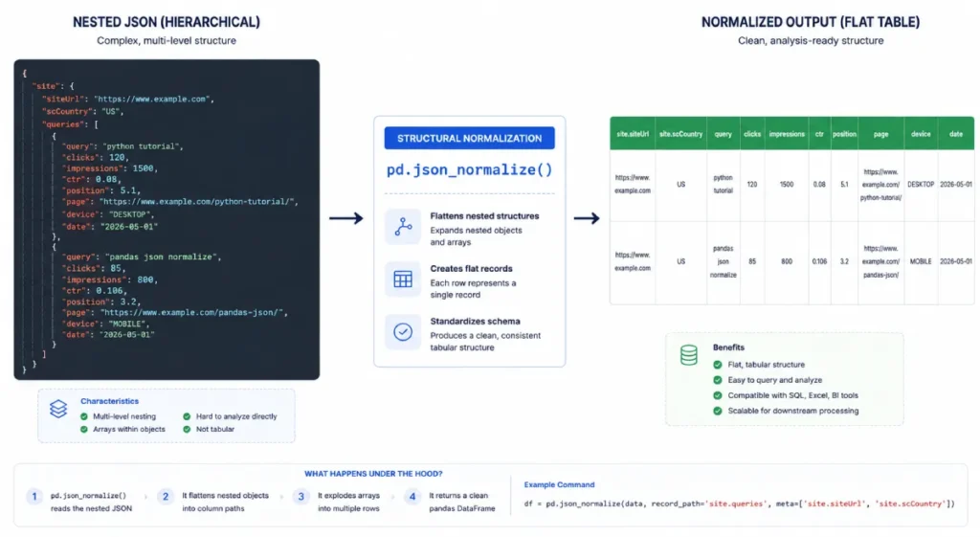Click the Example Command label

click(559, 484)
